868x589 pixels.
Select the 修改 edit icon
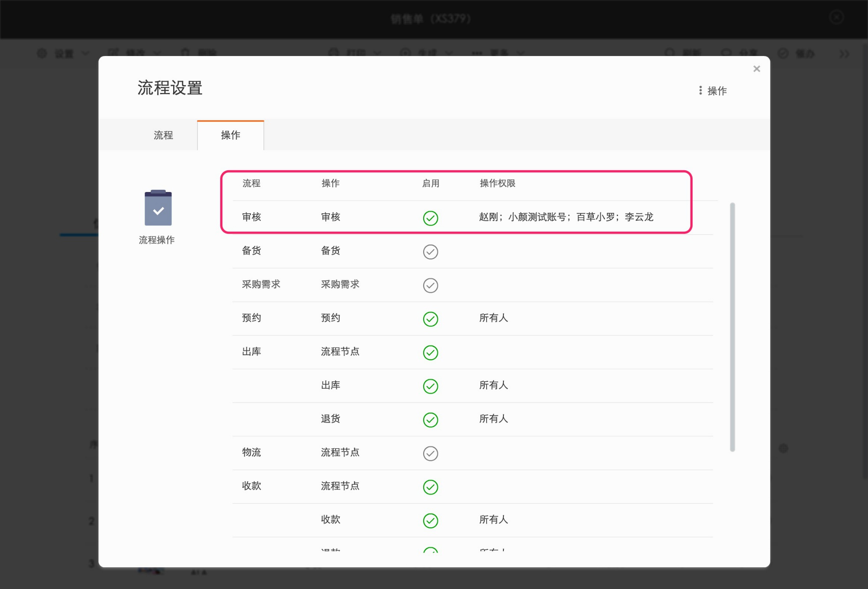pyautogui.click(x=114, y=53)
